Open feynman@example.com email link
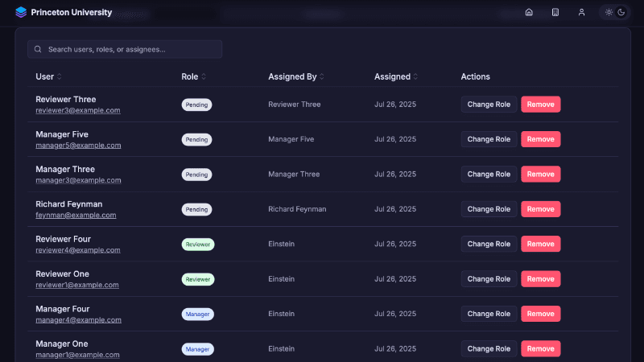644x362 pixels. pos(76,216)
